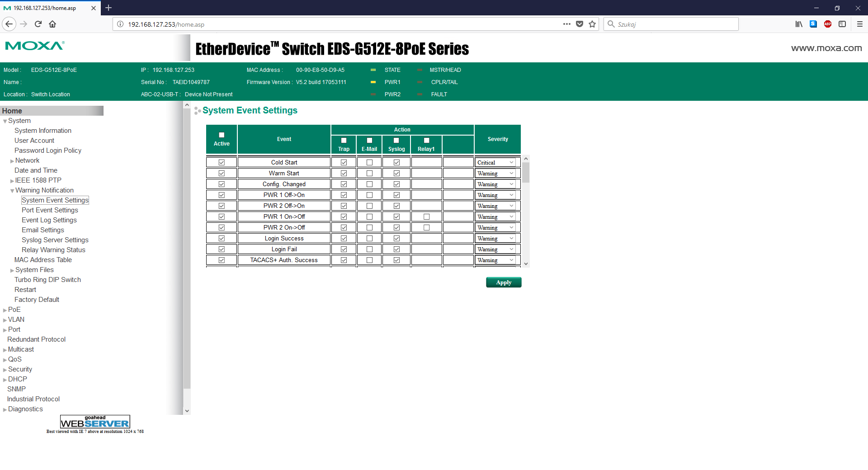Show site information icon in address bar
This screenshot has height=470, width=868.
click(120, 24)
